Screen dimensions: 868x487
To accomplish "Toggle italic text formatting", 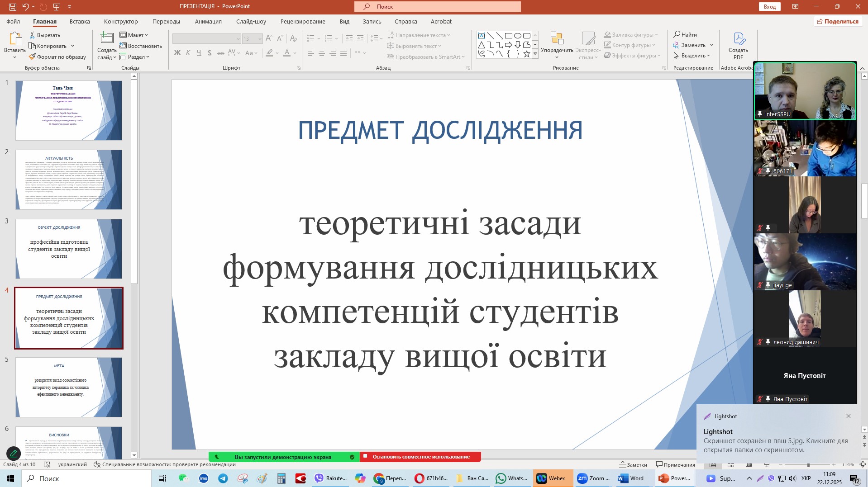I will (x=188, y=53).
